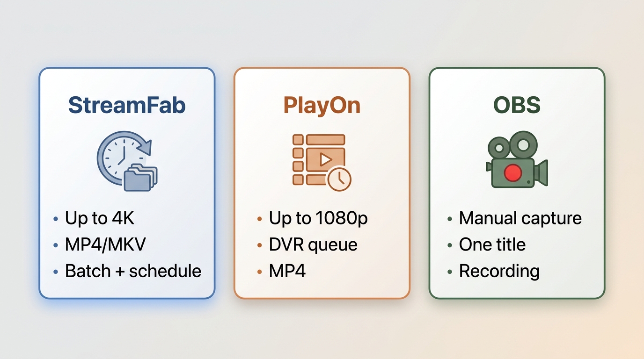The image size is (644, 359).
Task: Click the StreamFab clock and folders icon
Action: click(x=127, y=161)
